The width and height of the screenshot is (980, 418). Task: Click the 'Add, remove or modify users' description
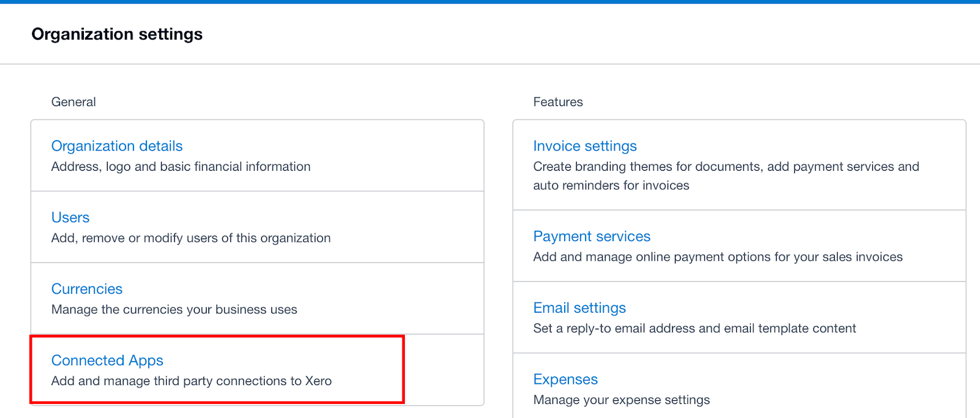tap(190, 238)
